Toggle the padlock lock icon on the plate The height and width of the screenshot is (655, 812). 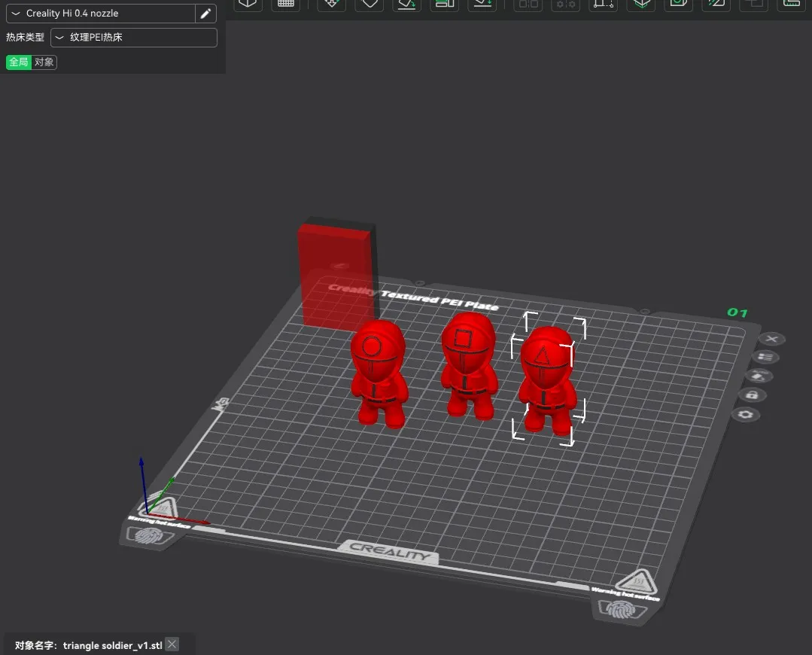tap(752, 395)
